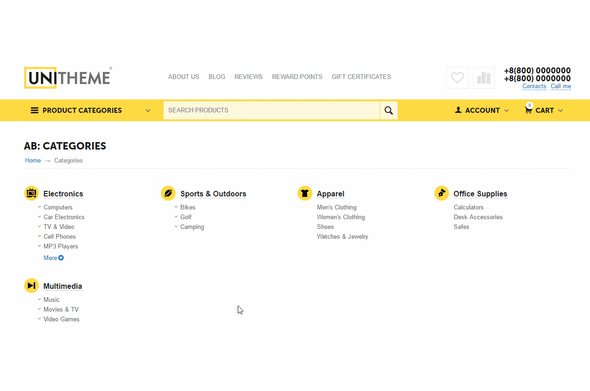590x391 pixels.
Task: Expand the chevron beside Computers
Action: [x=39, y=207]
